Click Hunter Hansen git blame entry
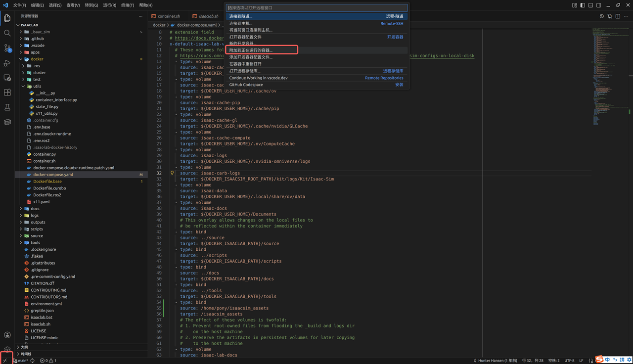This screenshot has width=633, height=364. pos(495,361)
